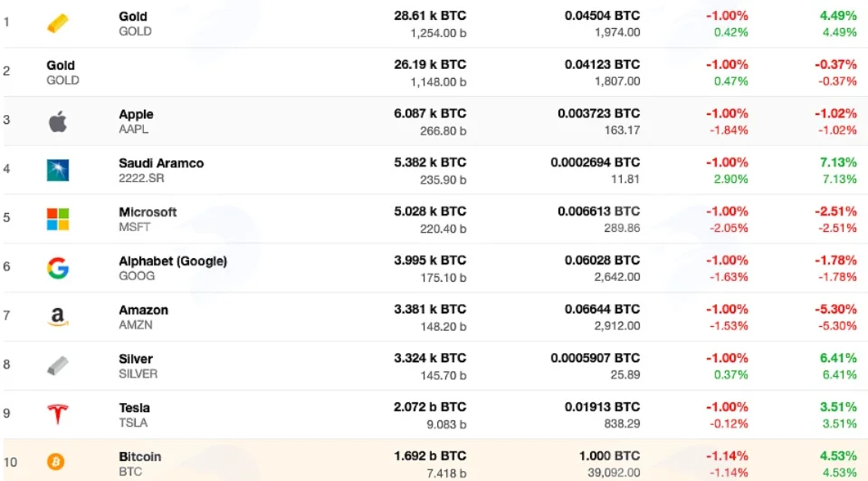
Task: Open the Saudi Aramco name link
Action: point(161,163)
